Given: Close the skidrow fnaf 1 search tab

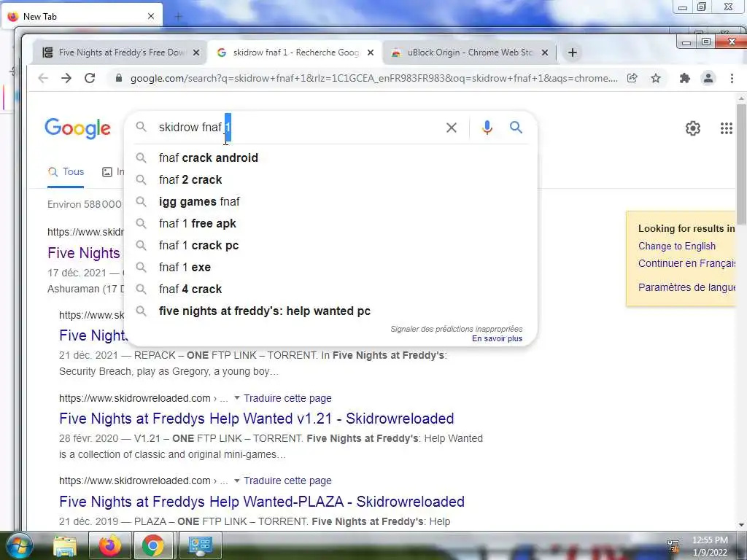Looking at the screenshot, I should click(x=371, y=52).
